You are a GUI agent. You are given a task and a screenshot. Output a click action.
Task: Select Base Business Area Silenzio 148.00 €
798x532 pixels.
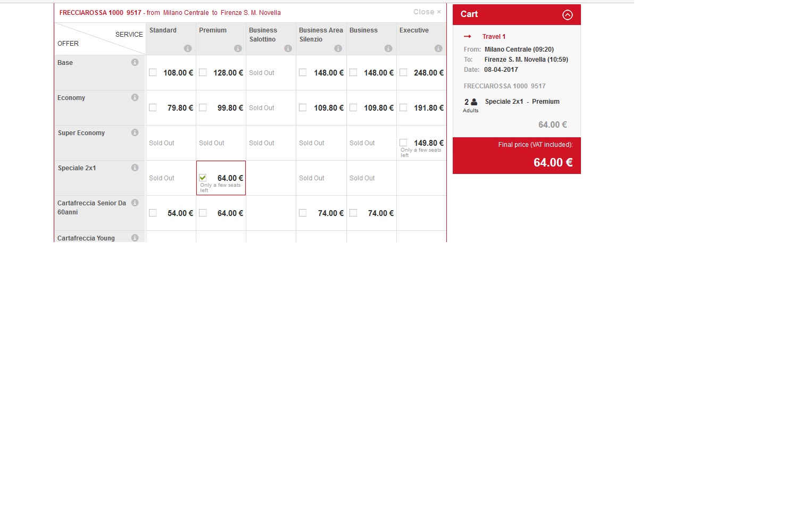pos(303,72)
